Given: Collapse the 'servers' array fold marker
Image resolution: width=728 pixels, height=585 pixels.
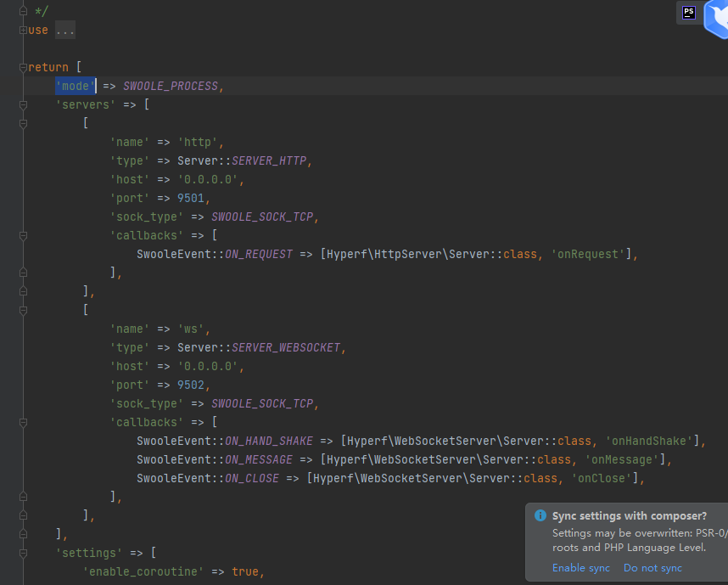Looking at the screenshot, I should click(x=24, y=104).
